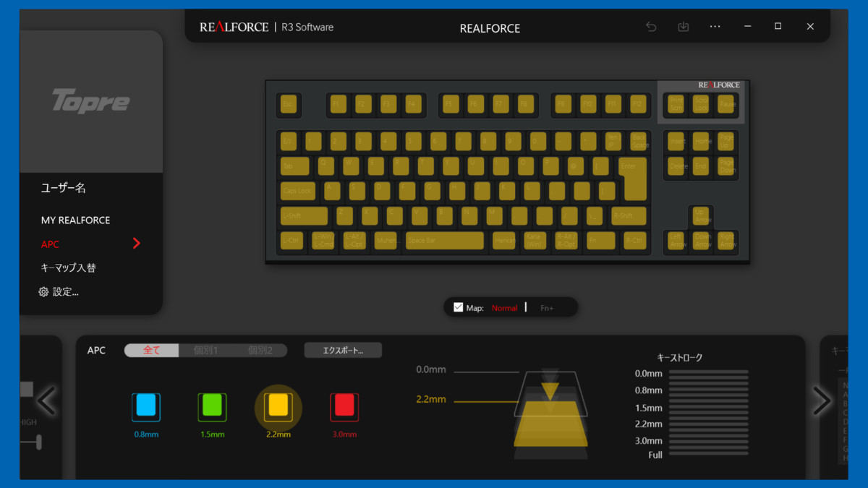The width and height of the screenshot is (868, 488).
Task: Expand APC with the red chevron
Action: (136, 244)
